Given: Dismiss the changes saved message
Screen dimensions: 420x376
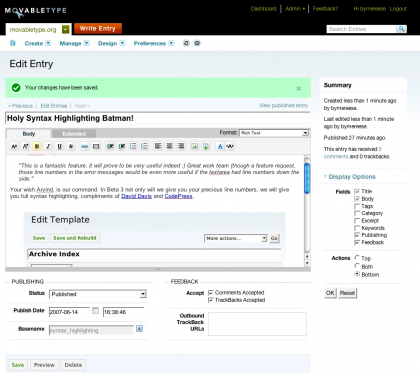Looking at the screenshot, I should [x=299, y=88].
